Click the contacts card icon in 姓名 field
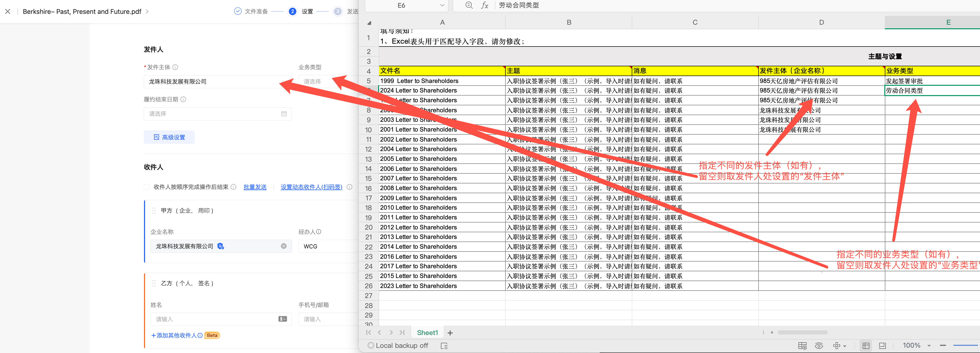 point(282,319)
